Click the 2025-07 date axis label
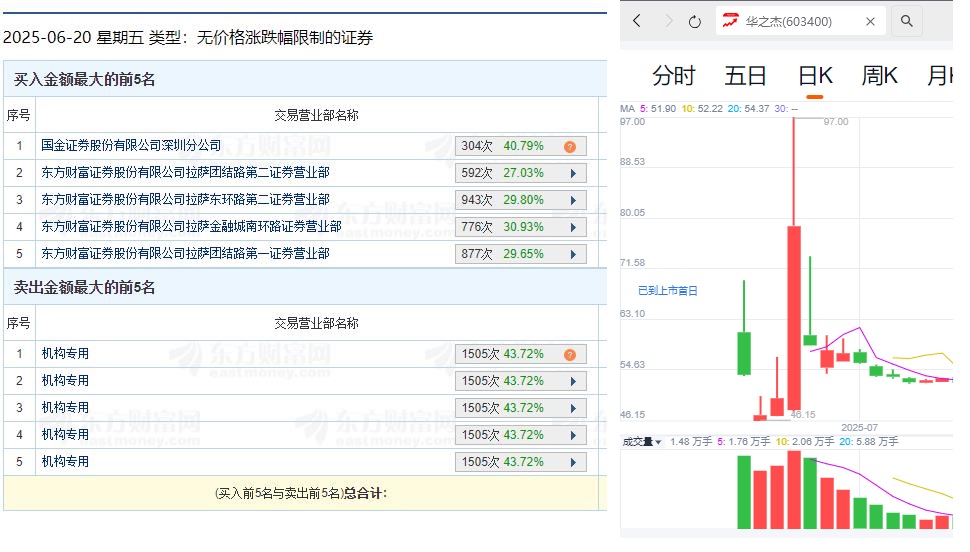970x552 pixels. point(859,428)
